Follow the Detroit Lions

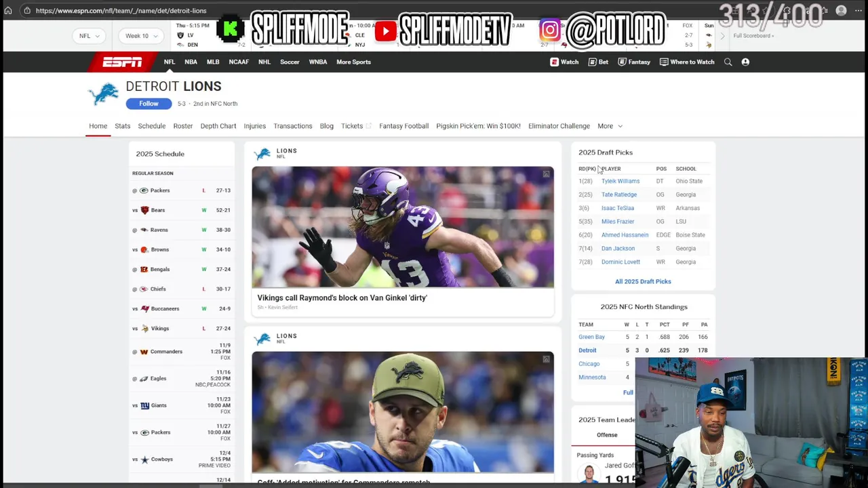tap(149, 104)
